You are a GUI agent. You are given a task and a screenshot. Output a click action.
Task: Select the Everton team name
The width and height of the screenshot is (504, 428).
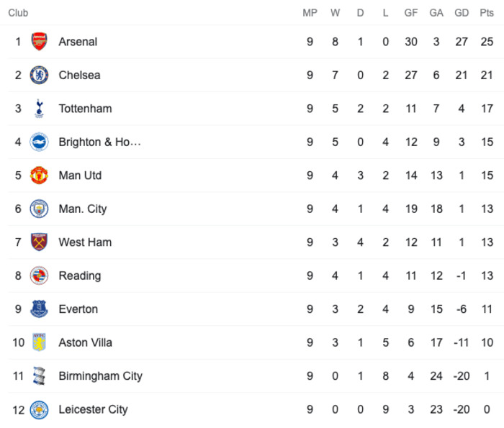pyautogui.click(x=78, y=309)
